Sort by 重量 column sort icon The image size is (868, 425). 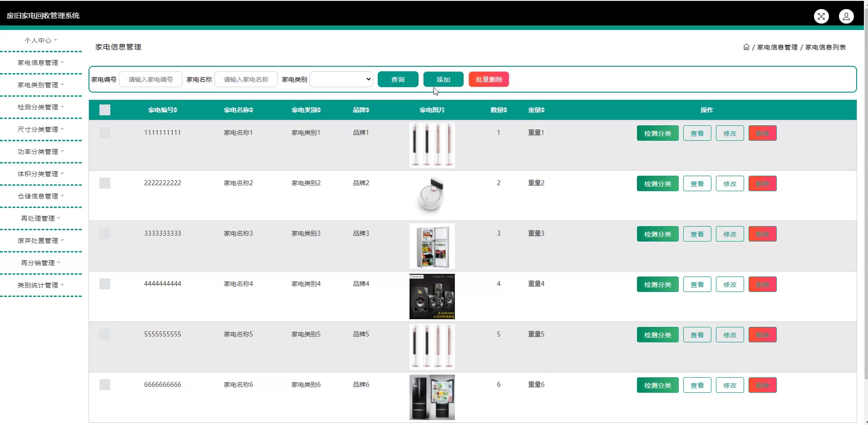point(542,110)
